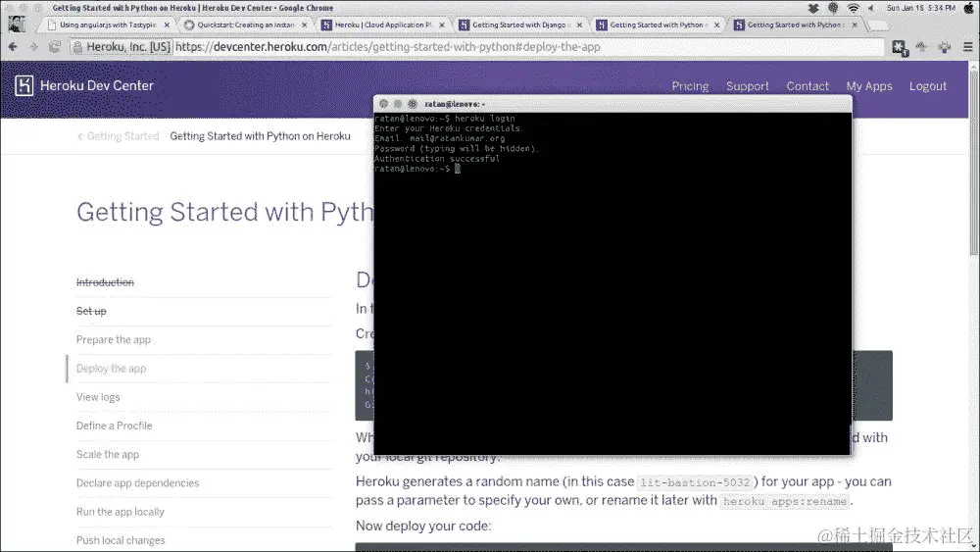
Task: Switch to 'Heroku | Cloud Application' tab
Action: (382, 25)
